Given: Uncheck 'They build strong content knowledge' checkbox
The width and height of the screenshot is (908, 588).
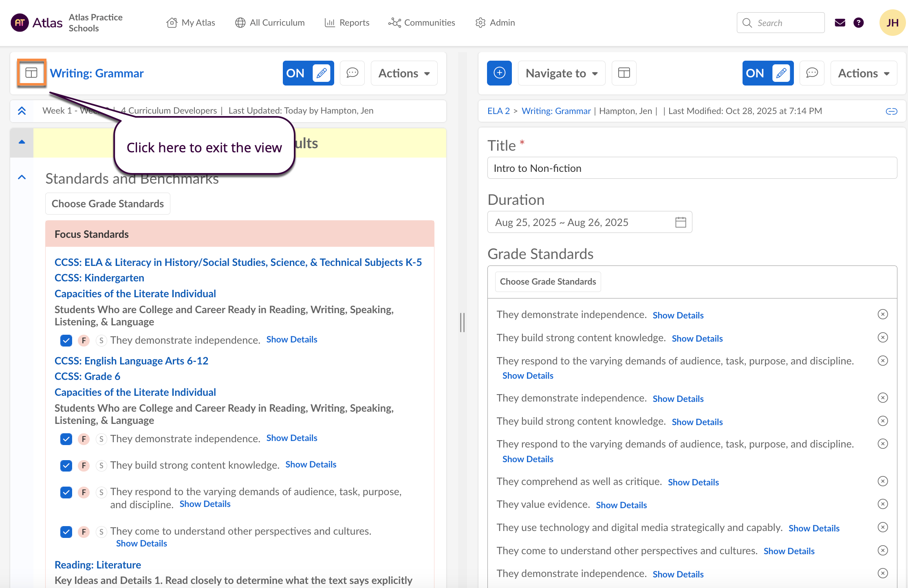Looking at the screenshot, I should coord(66,465).
